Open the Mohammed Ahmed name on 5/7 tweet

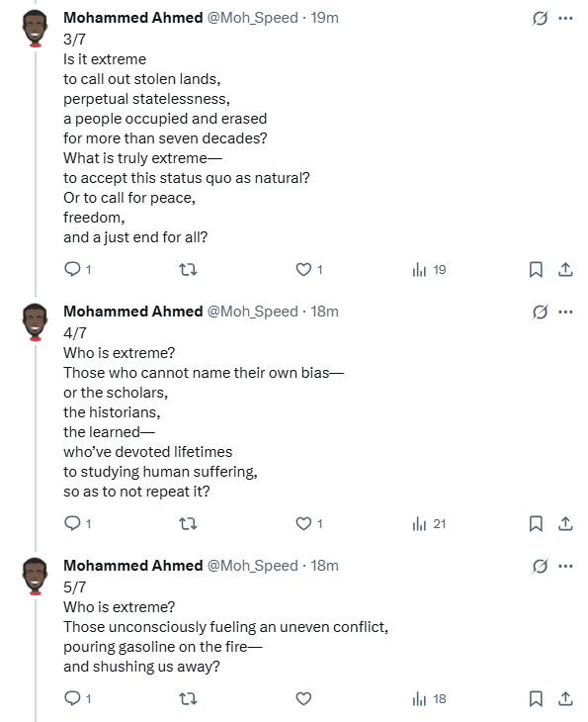[133, 566]
